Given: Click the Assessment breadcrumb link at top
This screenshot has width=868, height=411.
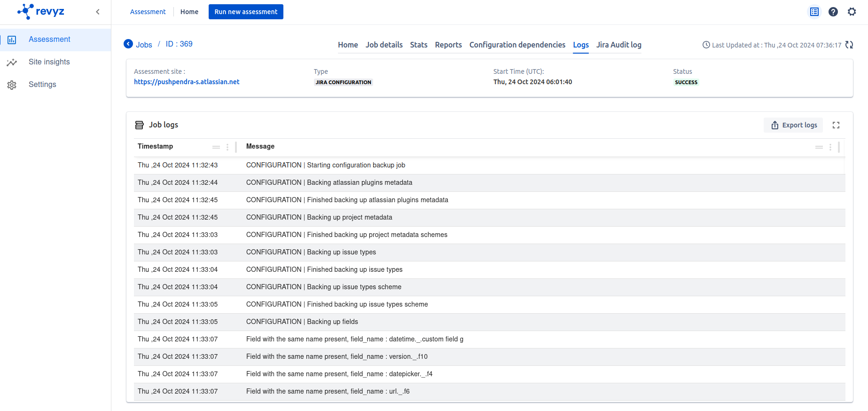Looking at the screenshot, I should (x=148, y=12).
